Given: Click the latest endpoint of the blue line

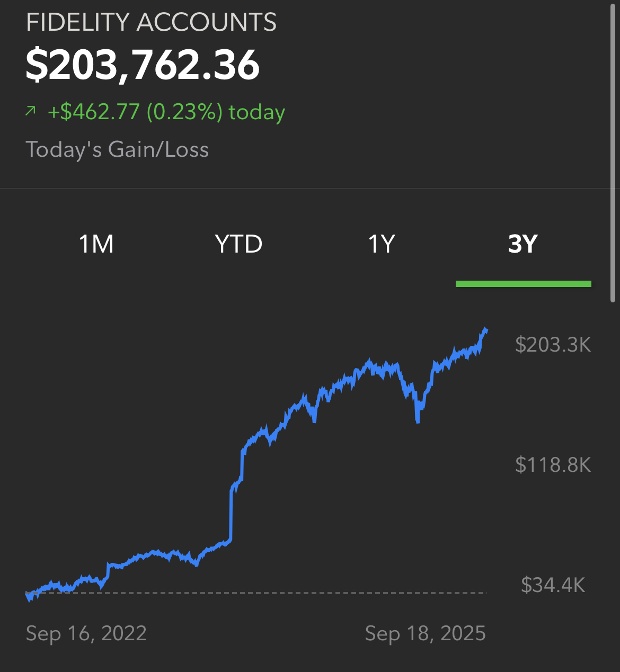Looking at the screenshot, I should [485, 330].
